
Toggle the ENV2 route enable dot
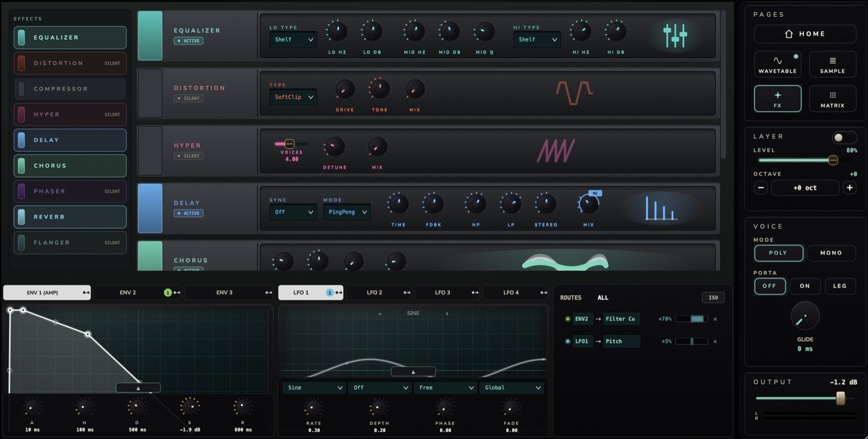point(567,319)
